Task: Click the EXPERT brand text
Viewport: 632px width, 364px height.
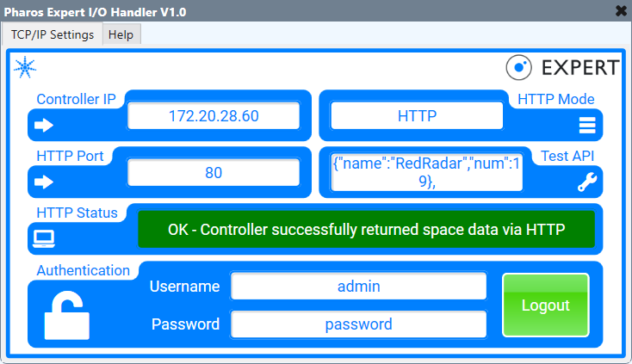Action: [580, 68]
